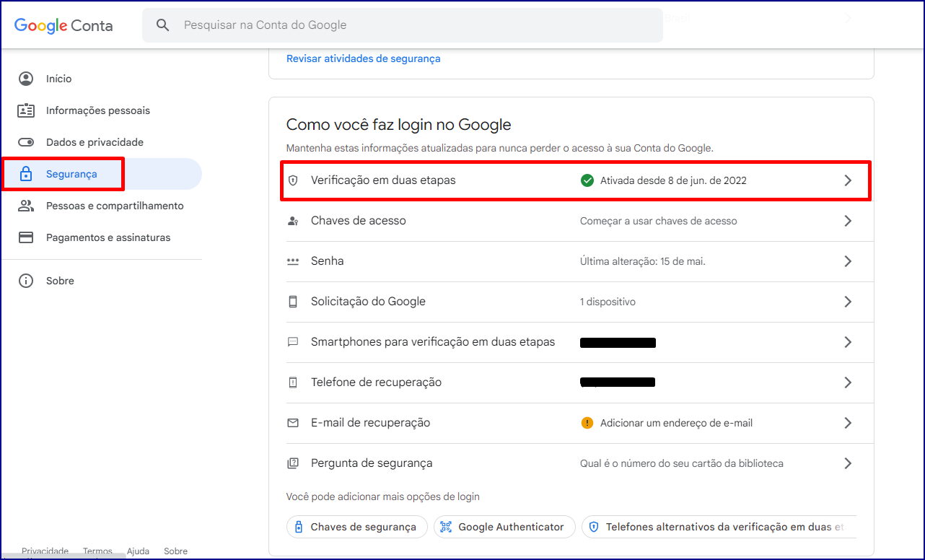This screenshot has height=560, width=925.
Task: Open Informações pessoais section
Action: 101,110
